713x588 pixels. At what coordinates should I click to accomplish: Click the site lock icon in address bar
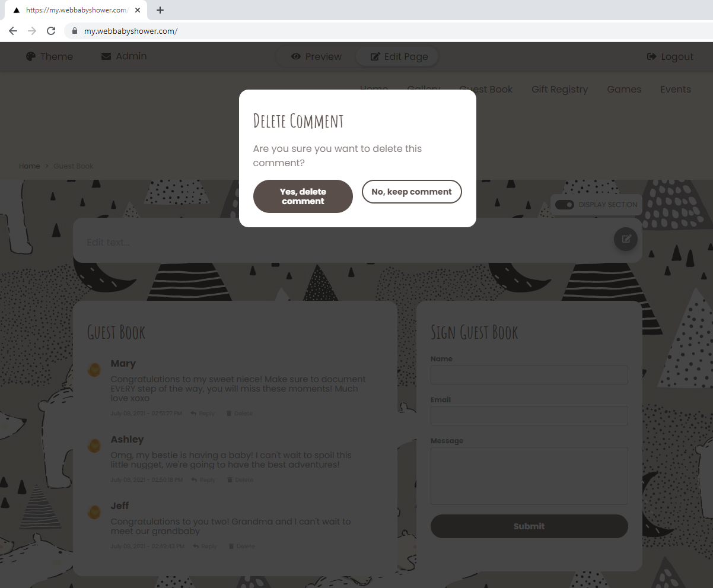(x=75, y=31)
